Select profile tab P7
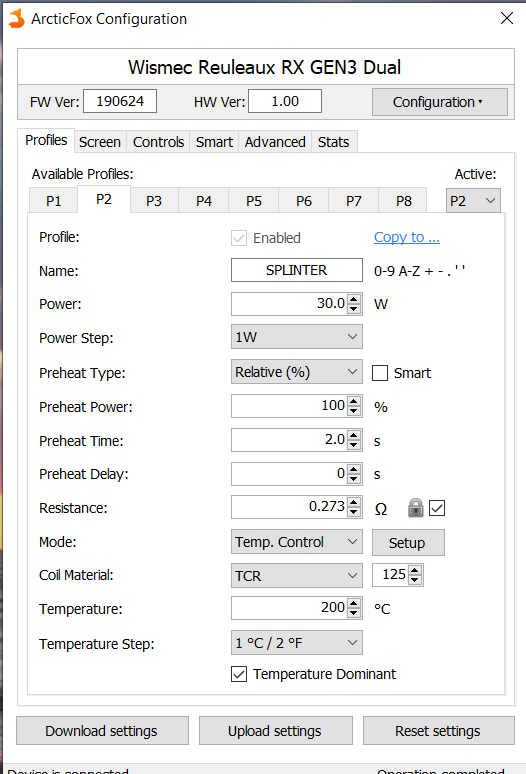Viewport: 526px width, 774px height. [354, 201]
